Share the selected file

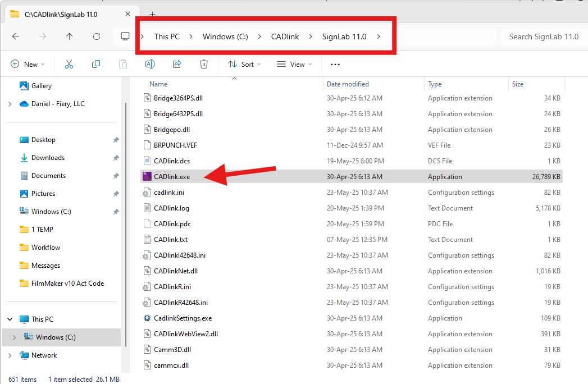click(x=177, y=64)
